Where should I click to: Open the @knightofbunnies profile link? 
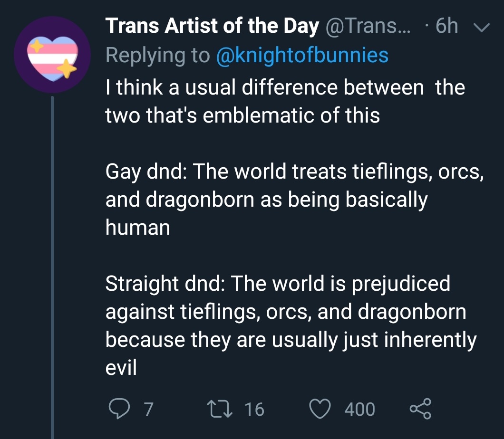(x=302, y=55)
